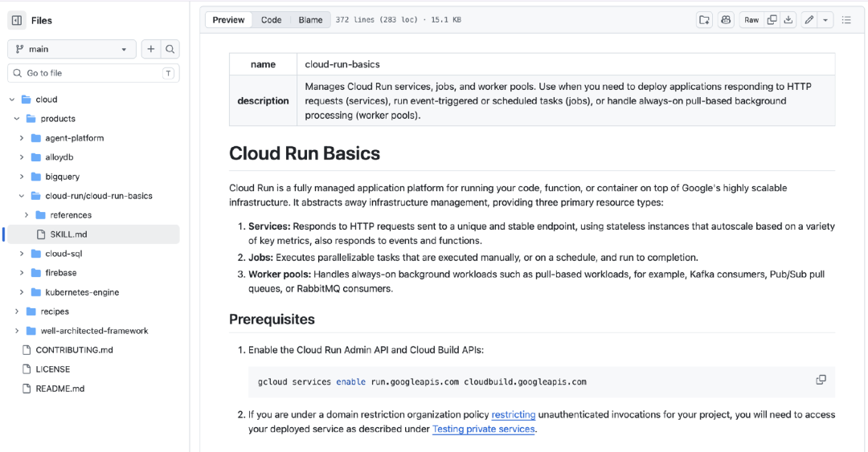Click the Go to file search field
The width and height of the screenshot is (868, 452).
pyautogui.click(x=92, y=73)
